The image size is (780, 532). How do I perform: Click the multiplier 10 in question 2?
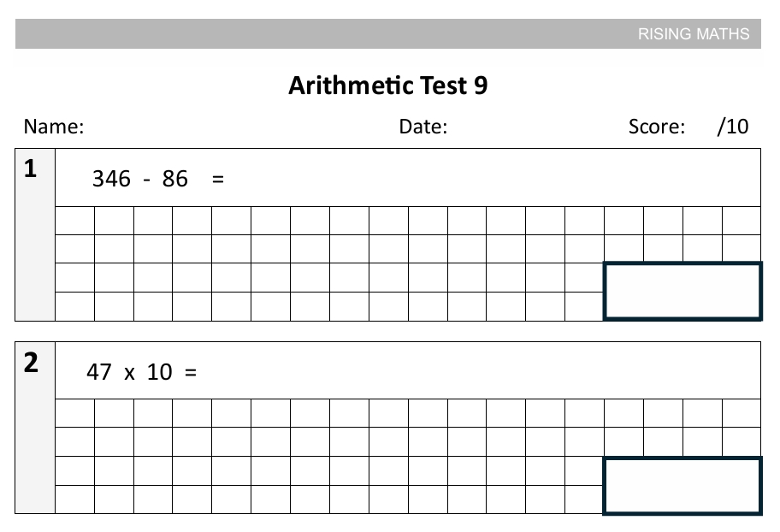[159, 372]
